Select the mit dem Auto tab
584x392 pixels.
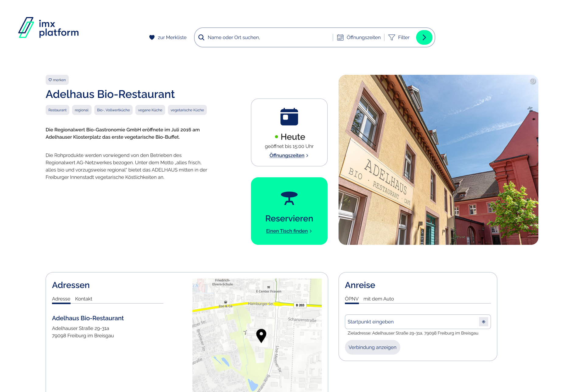pos(379,299)
